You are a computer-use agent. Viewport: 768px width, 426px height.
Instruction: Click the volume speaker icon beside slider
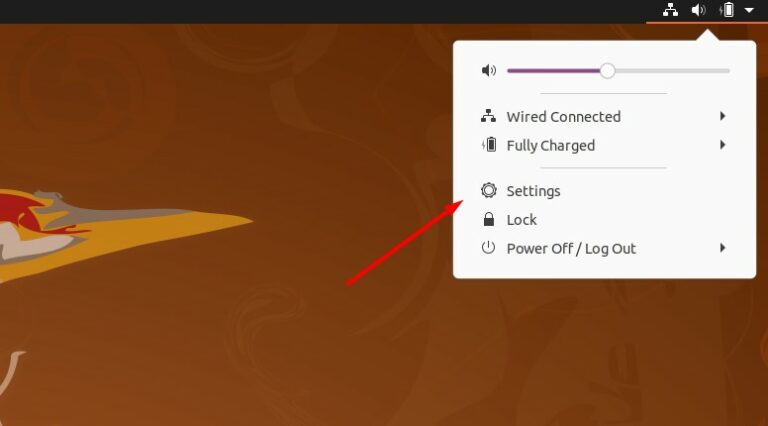tap(488, 71)
